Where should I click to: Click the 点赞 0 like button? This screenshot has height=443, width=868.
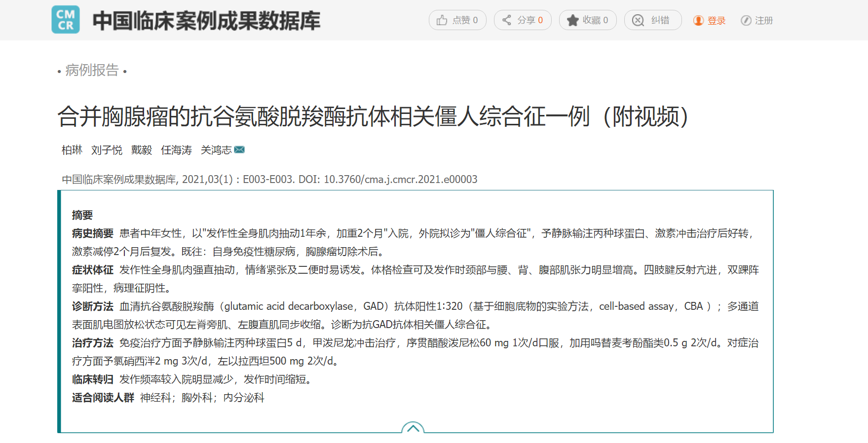457,20
